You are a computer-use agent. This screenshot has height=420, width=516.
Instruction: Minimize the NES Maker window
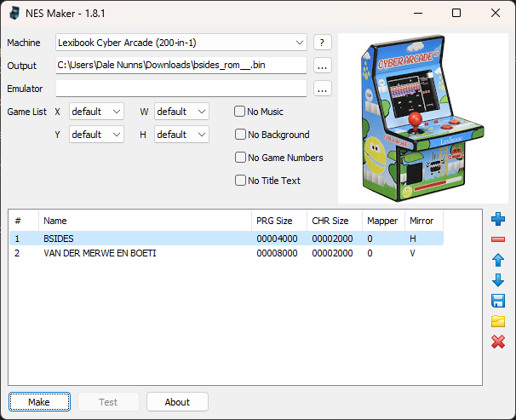coord(418,13)
